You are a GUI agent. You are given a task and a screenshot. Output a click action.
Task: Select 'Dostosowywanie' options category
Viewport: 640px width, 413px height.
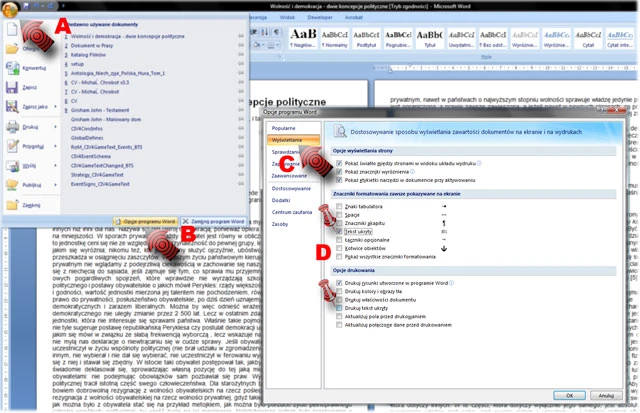click(291, 189)
